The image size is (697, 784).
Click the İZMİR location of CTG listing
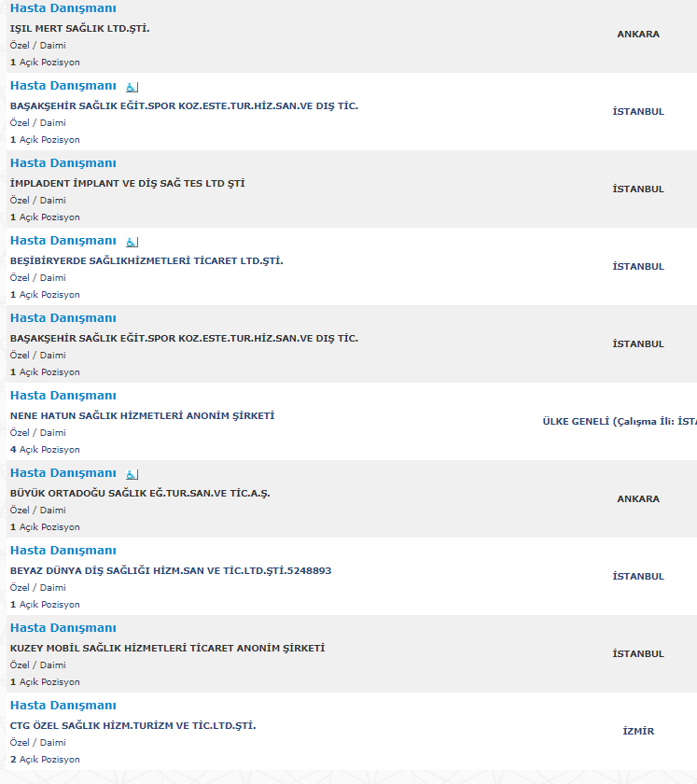pyautogui.click(x=638, y=731)
